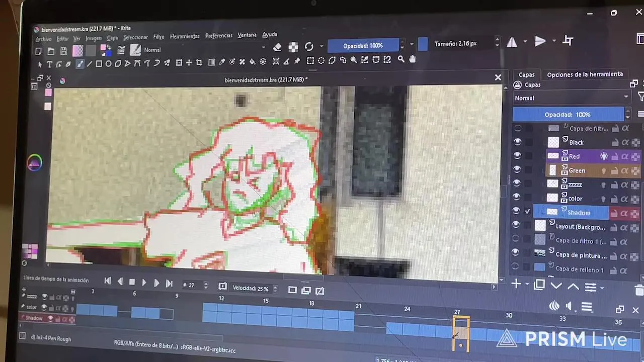Viewport: 644px width, 362px height.
Task: Play the animation
Action: click(x=144, y=283)
